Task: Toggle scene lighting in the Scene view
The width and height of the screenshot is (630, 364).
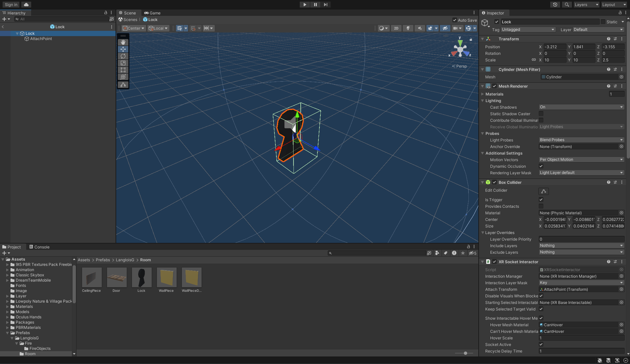Action: pos(408,28)
